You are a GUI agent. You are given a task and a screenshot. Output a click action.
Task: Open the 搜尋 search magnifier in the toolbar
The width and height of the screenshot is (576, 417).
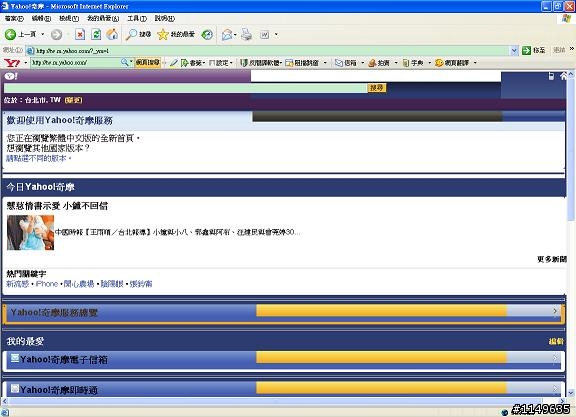coord(138,35)
